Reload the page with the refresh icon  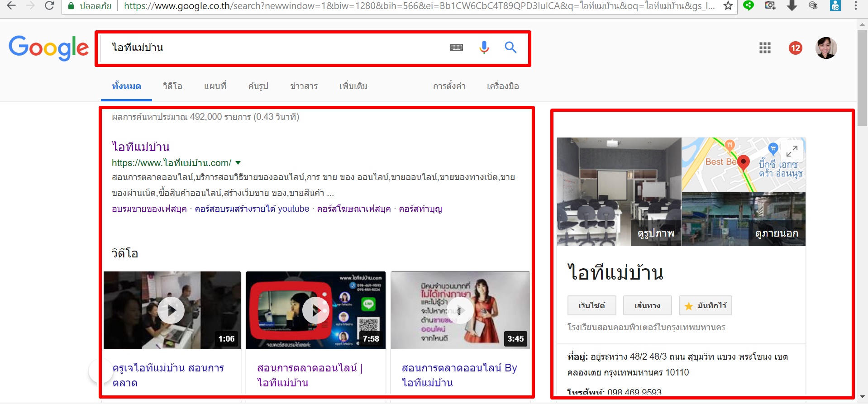49,6
